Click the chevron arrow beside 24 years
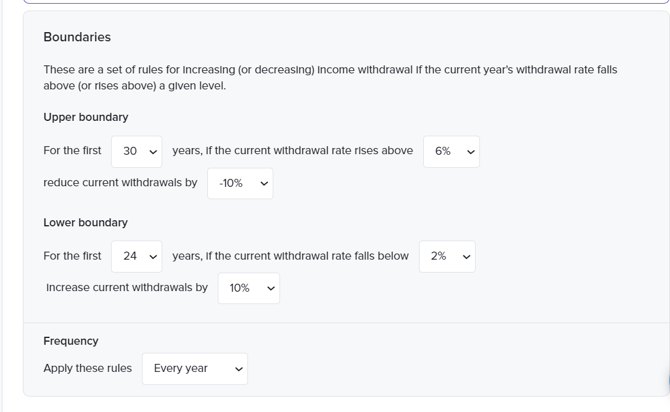 [x=153, y=257]
